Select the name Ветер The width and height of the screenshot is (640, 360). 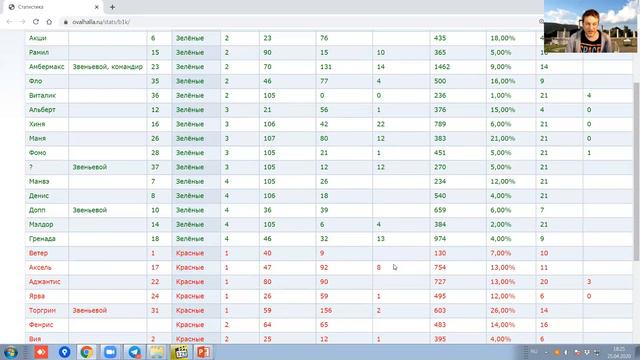38,253
